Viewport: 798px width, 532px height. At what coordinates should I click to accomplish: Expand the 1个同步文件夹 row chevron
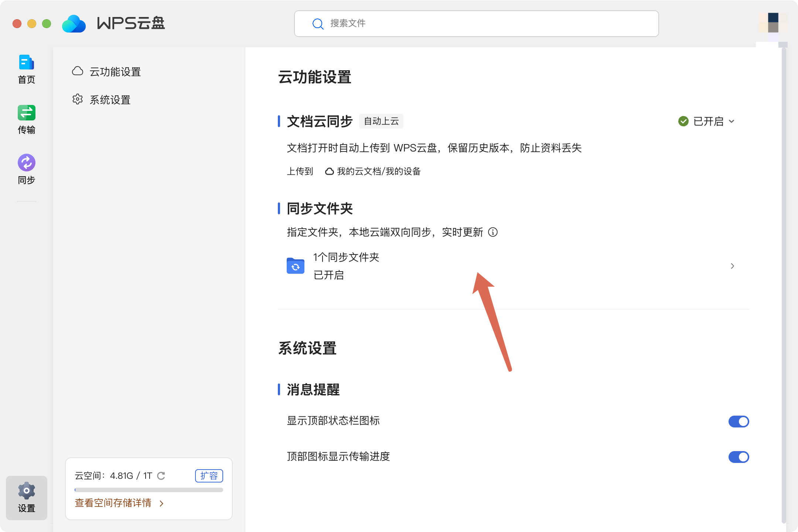point(732,266)
